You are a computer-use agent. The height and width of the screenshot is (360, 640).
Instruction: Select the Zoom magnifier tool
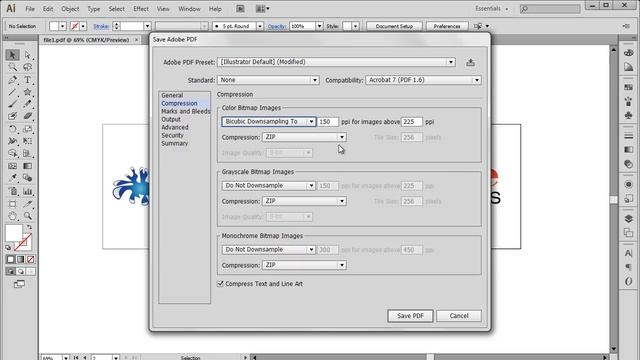[x=27, y=216]
